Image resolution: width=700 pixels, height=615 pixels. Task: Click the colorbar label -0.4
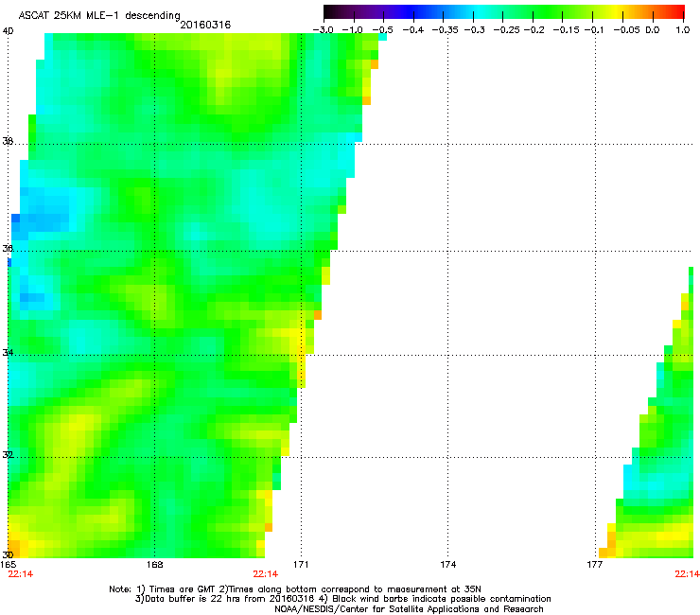click(x=413, y=30)
